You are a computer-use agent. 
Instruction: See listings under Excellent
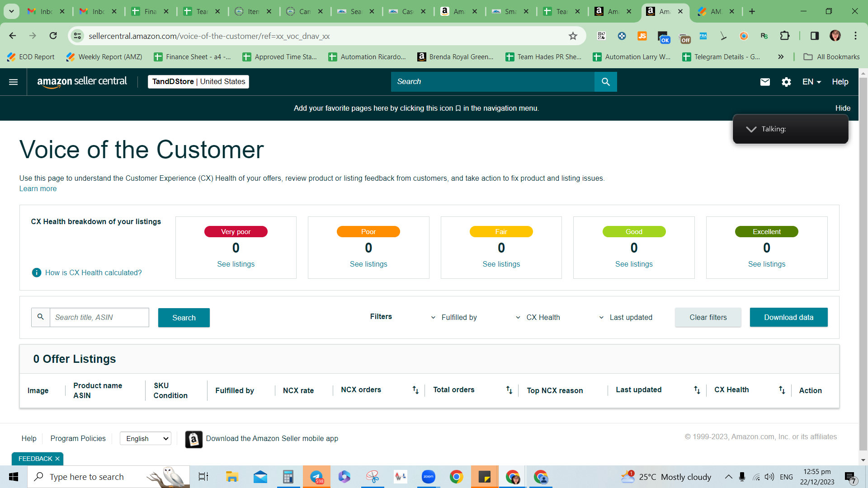(x=767, y=264)
